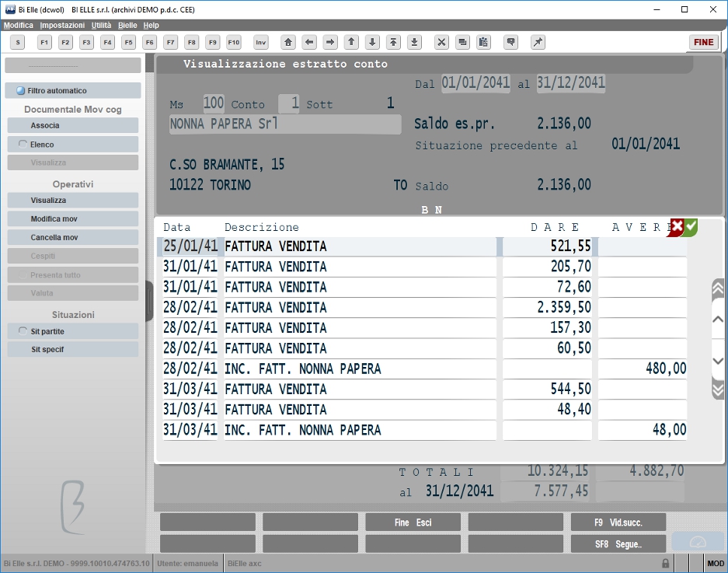Click the FINE button in toolbar
Viewport: 728px width, 573px height.
coord(704,42)
